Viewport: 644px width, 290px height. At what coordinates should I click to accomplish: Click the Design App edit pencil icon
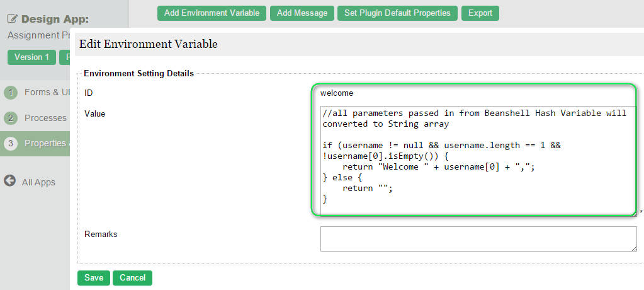point(13,20)
